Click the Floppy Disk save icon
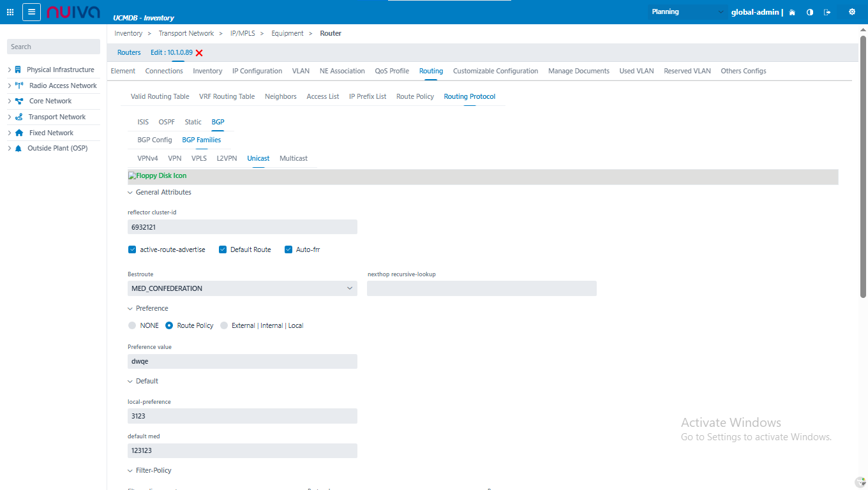The height and width of the screenshot is (490, 868). coord(132,175)
